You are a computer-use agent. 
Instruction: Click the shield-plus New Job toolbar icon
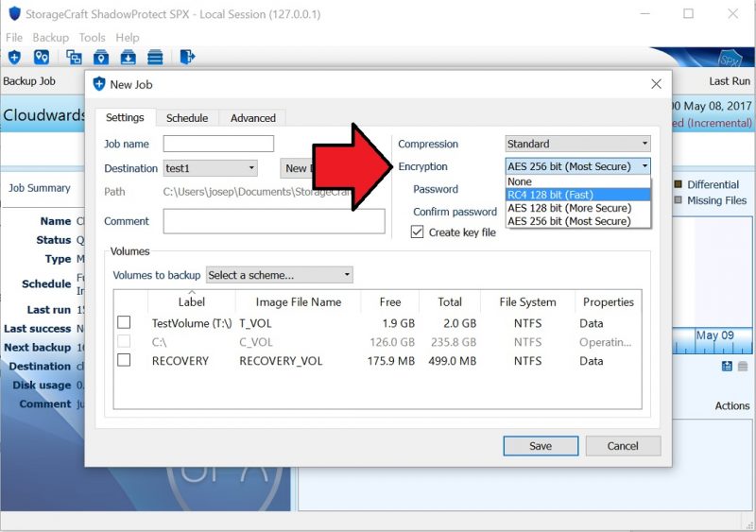tap(14, 58)
